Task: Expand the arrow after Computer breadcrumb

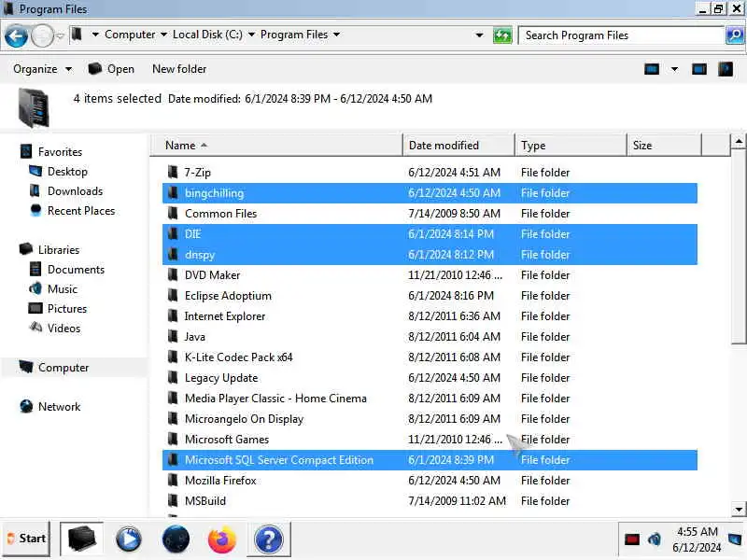Action: pos(163,35)
